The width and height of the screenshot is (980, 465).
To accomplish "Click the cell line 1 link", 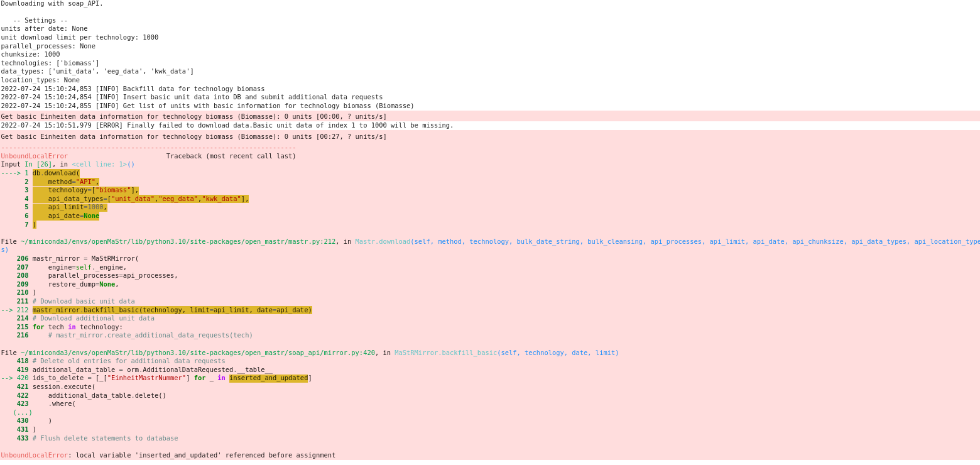I will pos(99,164).
